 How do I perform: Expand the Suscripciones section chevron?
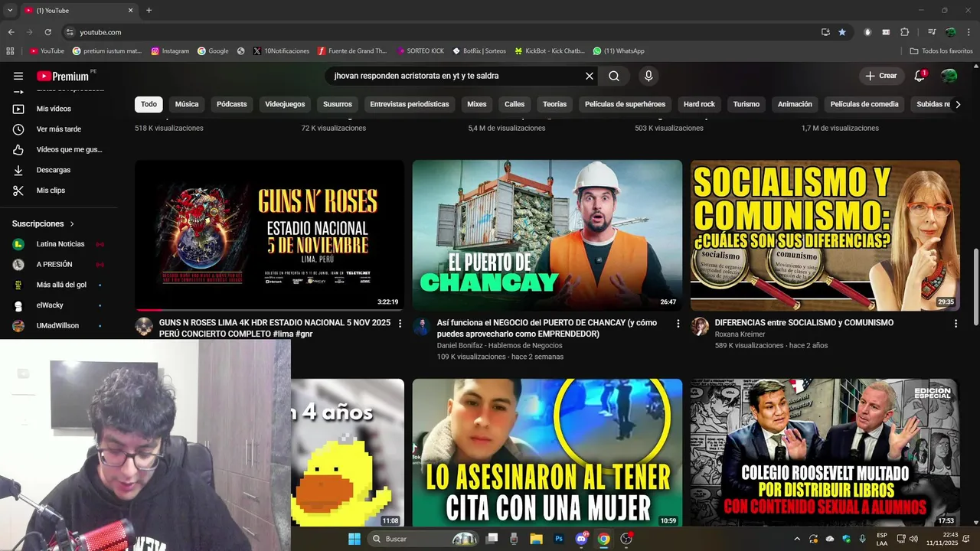73,224
